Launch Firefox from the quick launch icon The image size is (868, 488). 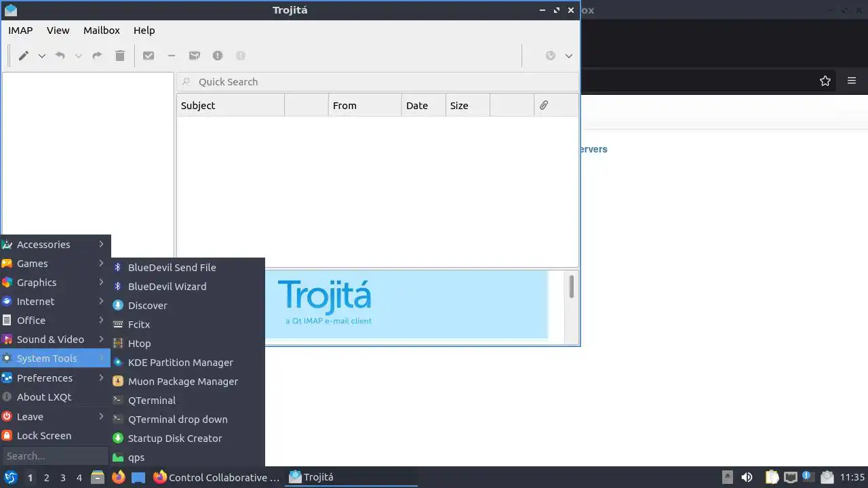click(118, 477)
